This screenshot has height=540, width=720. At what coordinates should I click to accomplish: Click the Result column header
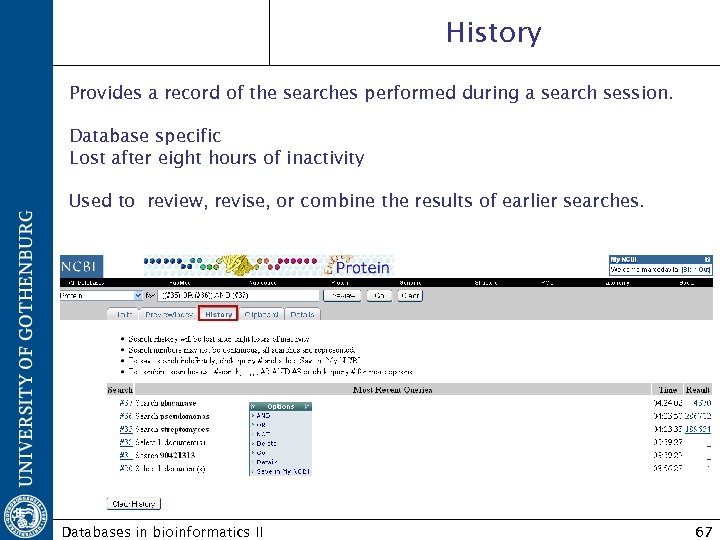(698, 390)
